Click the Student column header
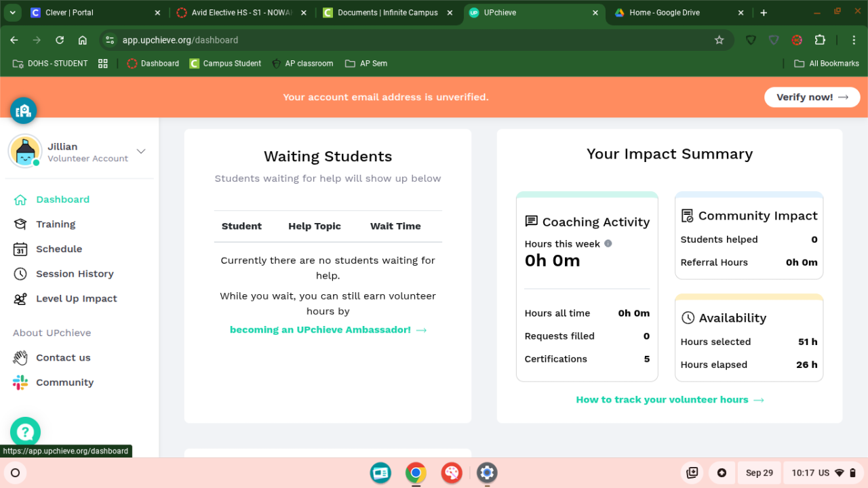The image size is (868, 488). click(241, 226)
